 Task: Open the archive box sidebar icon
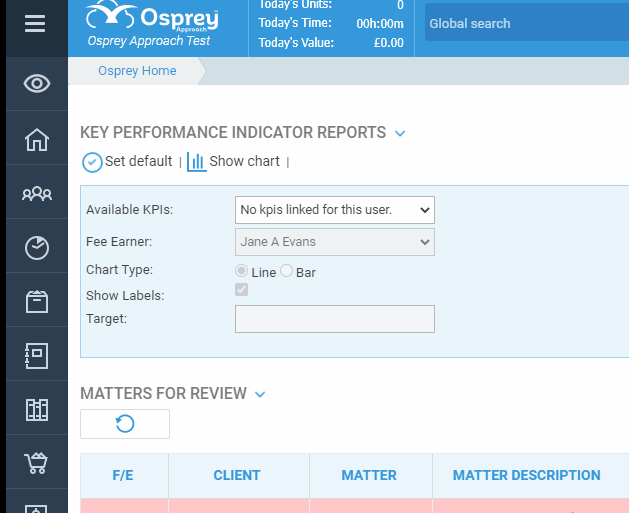(x=37, y=302)
